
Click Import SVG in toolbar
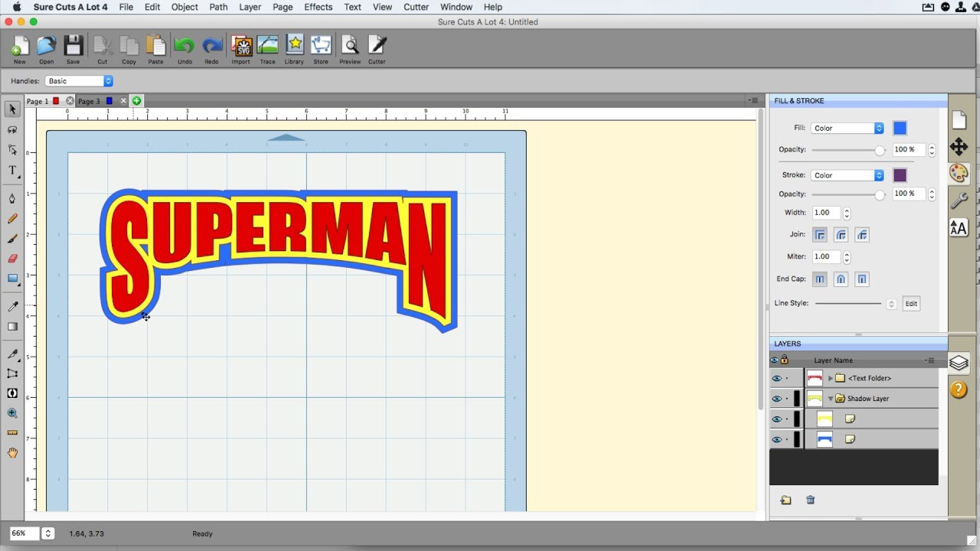(x=241, y=50)
